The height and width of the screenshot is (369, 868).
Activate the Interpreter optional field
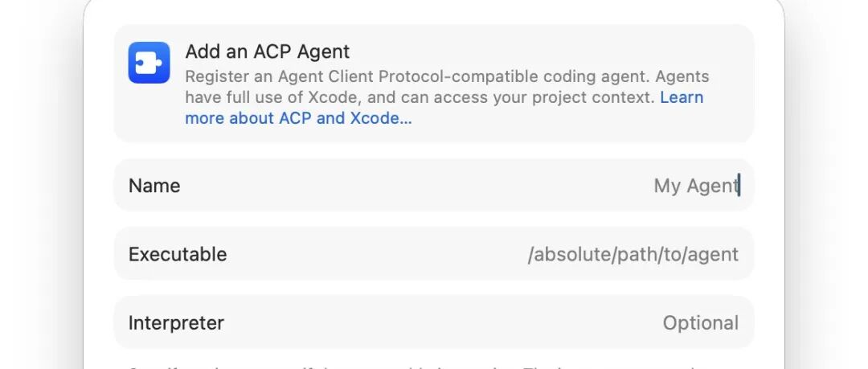[434, 322]
